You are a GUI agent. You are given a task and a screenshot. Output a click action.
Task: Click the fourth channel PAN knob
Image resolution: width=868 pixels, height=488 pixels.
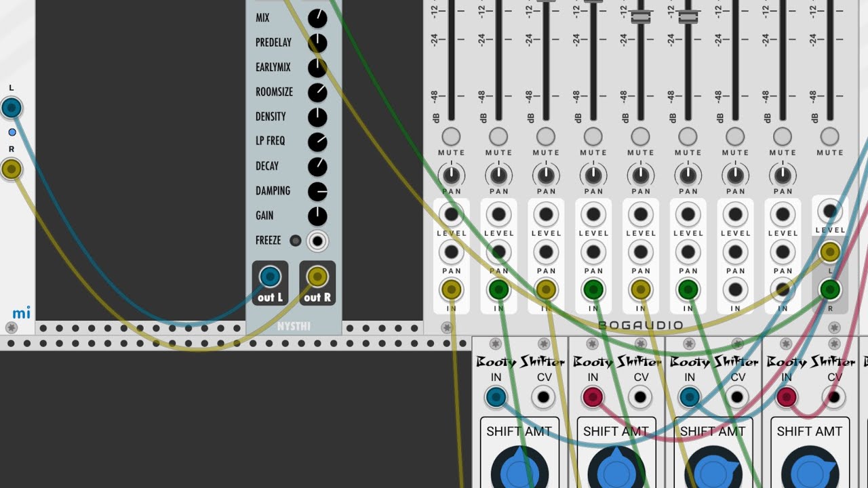593,176
